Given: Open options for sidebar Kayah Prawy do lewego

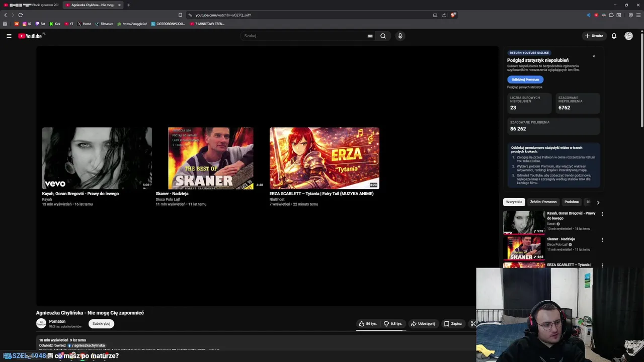Looking at the screenshot, I should point(602,214).
